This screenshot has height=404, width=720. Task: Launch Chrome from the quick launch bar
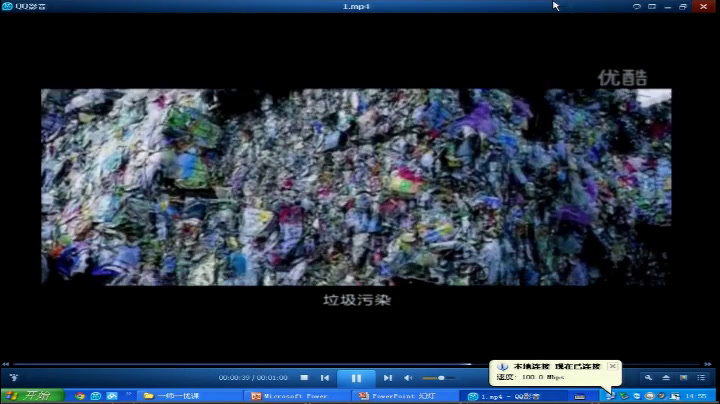pyautogui.click(x=80, y=396)
